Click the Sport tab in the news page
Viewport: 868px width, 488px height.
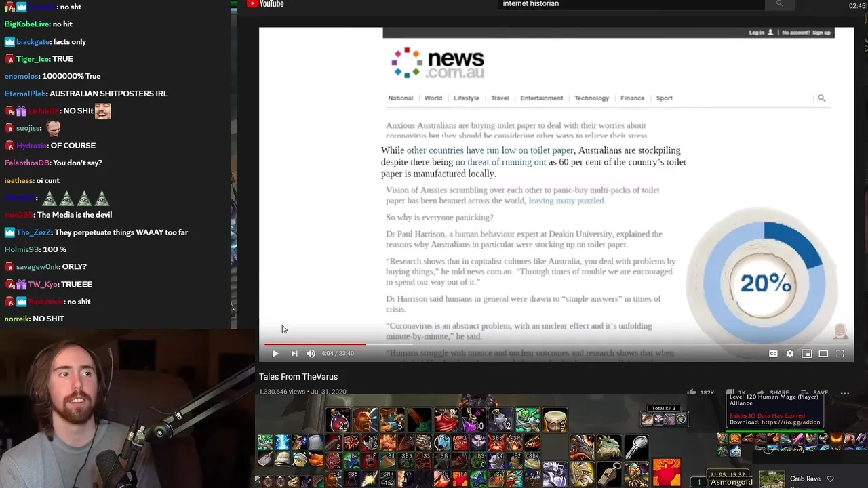(665, 98)
